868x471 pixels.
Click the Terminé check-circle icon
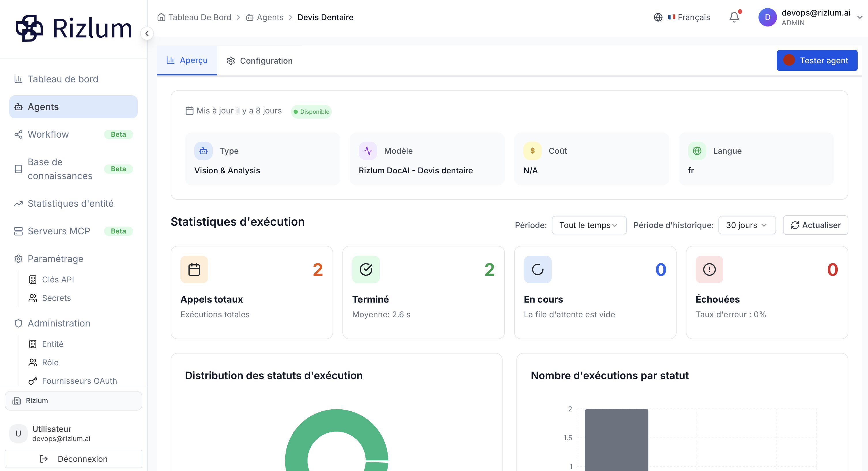click(x=366, y=269)
